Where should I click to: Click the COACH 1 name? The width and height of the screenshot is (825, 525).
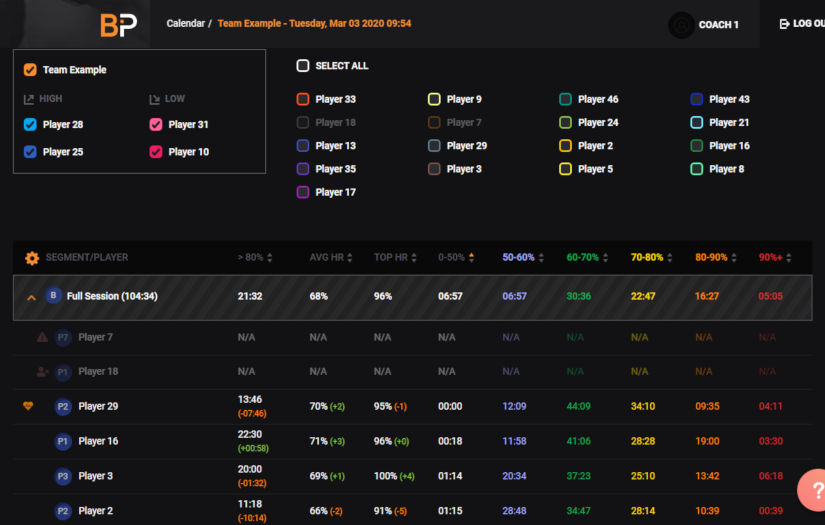718,25
